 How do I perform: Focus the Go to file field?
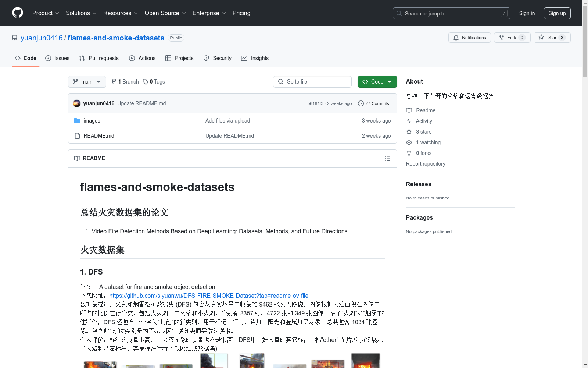click(312, 82)
